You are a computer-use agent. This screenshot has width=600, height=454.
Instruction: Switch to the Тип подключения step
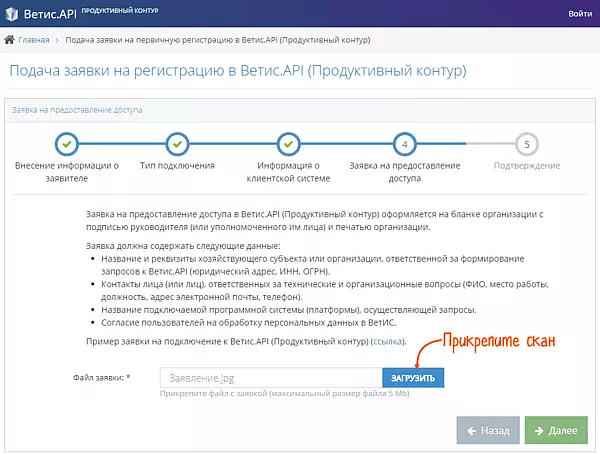click(x=177, y=165)
